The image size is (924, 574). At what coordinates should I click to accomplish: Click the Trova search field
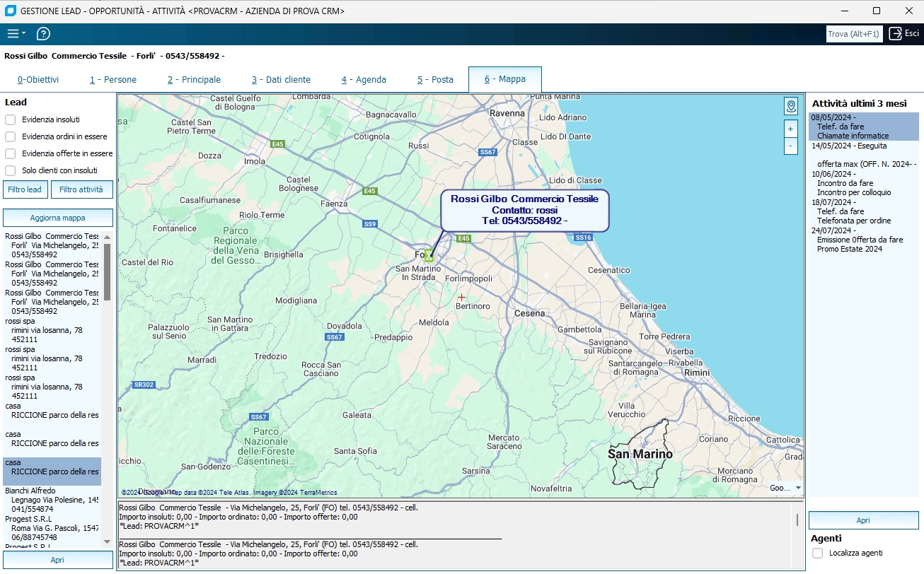tap(854, 34)
